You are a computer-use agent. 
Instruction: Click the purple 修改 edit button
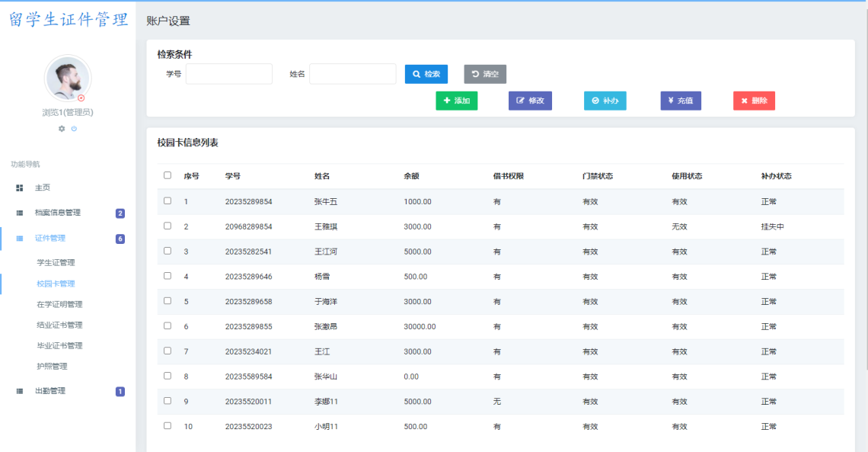[x=530, y=101]
